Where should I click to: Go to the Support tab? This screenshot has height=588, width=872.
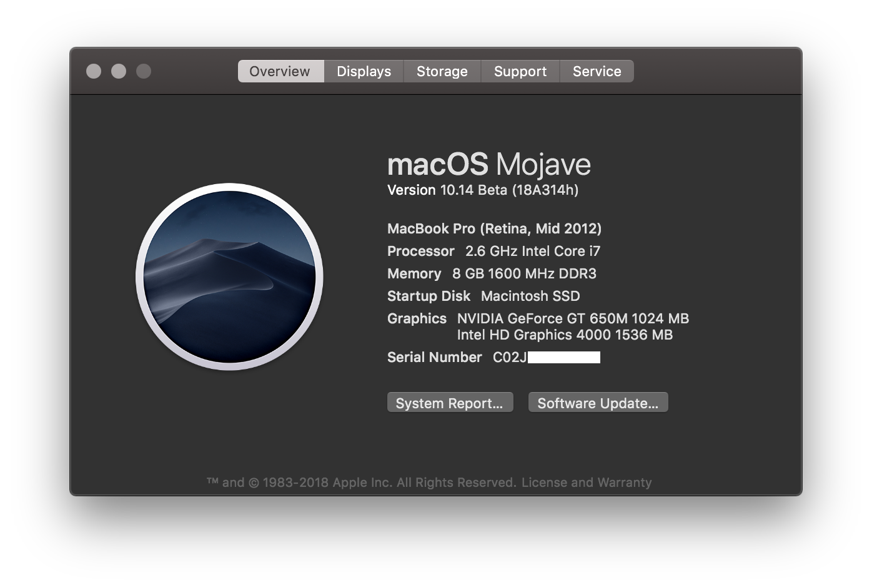click(x=520, y=71)
